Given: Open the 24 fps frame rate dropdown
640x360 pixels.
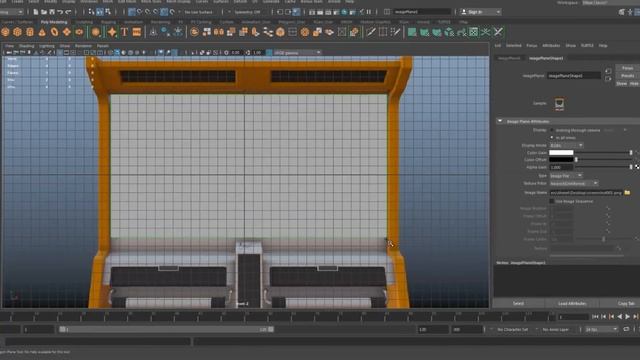Looking at the screenshot, I should pyautogui.click(x=601, y=329).
